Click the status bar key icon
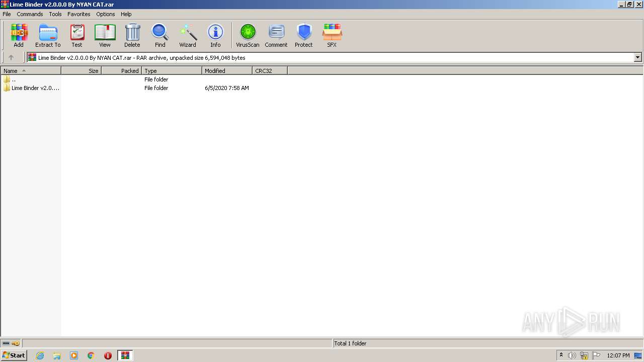 pos(16,343)
